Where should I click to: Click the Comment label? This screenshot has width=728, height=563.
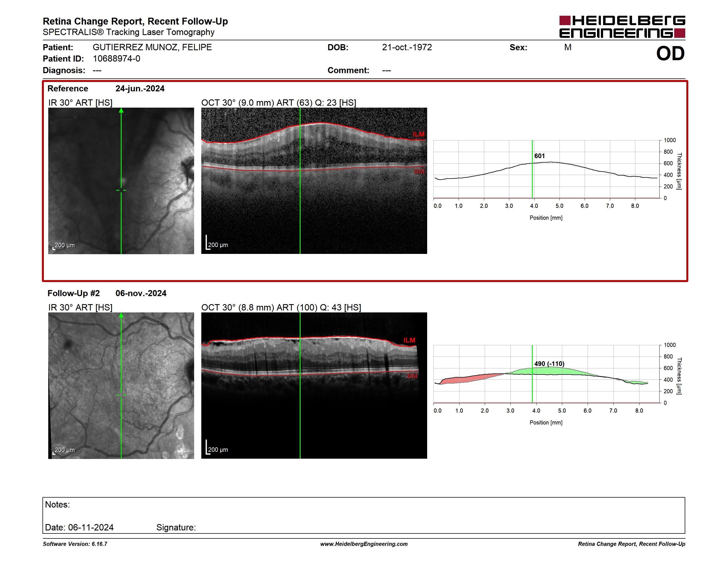[x=348, y=70]
